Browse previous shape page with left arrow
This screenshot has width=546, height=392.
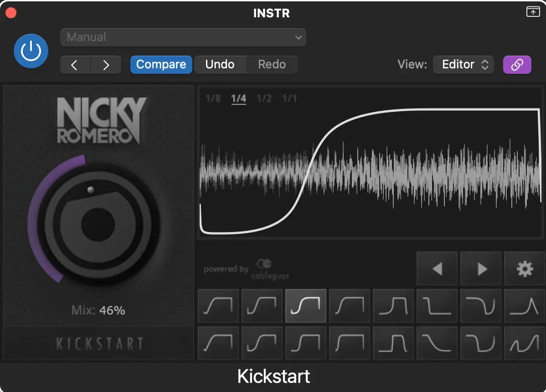click(x=437, y=268)
